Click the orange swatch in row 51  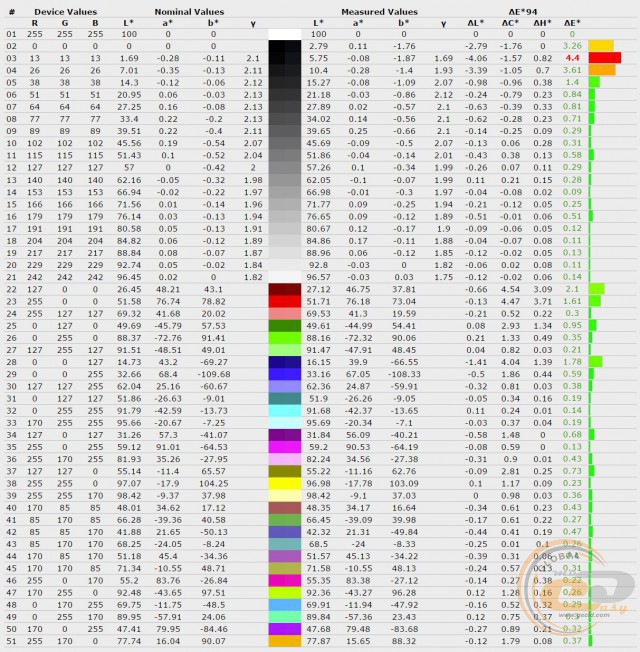tap(285, 640)
